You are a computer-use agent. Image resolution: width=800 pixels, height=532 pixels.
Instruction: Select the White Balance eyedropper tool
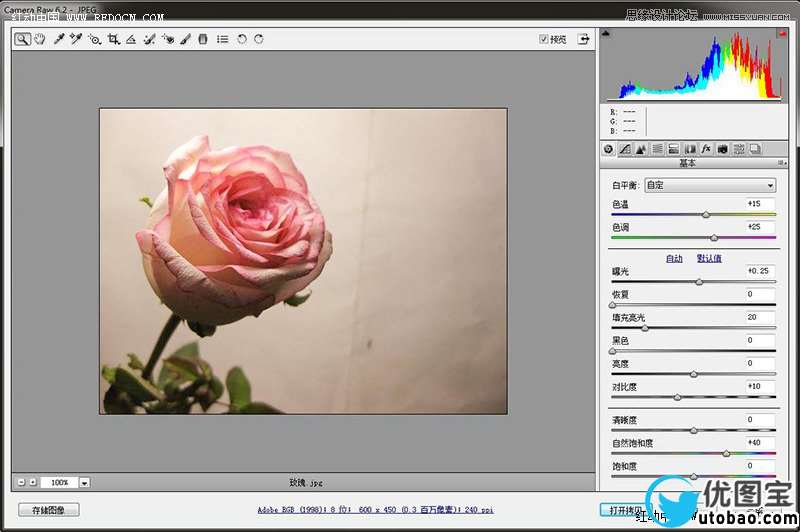pyautogui.click(x=59, y=39)
